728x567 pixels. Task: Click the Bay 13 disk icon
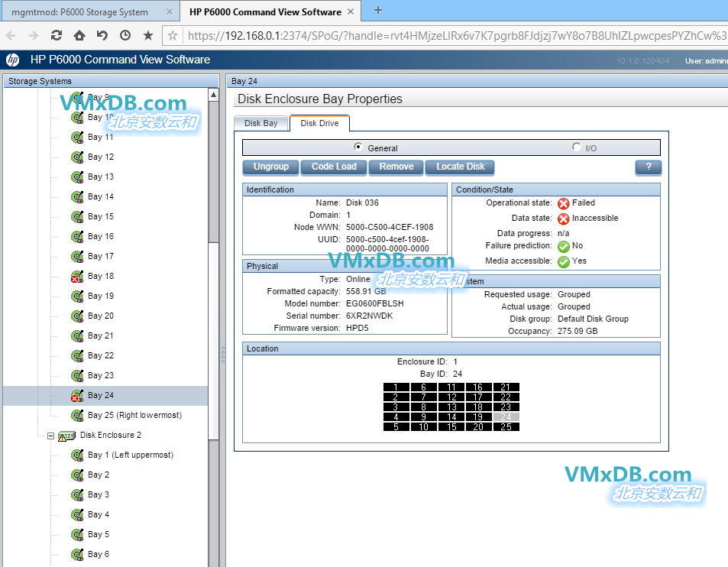(x=77, y=177)
